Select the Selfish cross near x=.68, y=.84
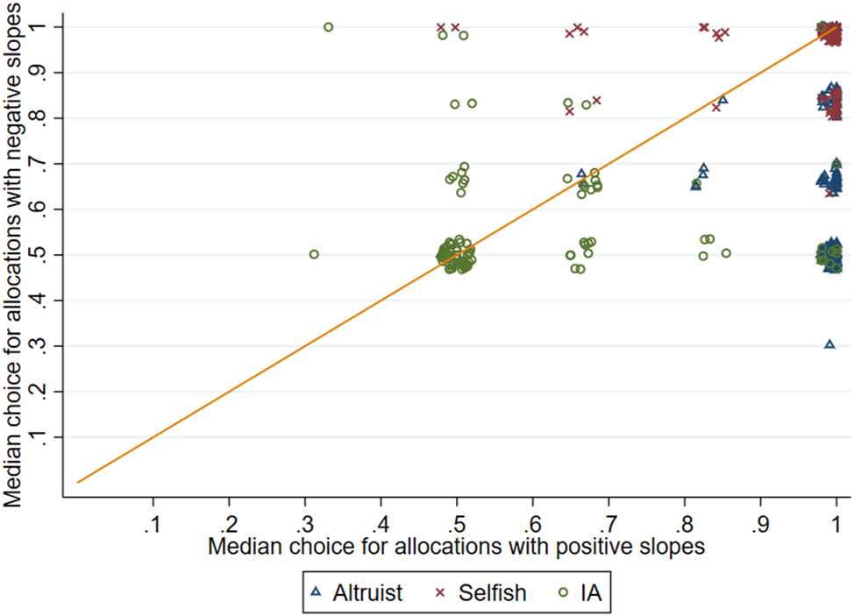Screen dimensions: 854x616 [x=596, y=100]
